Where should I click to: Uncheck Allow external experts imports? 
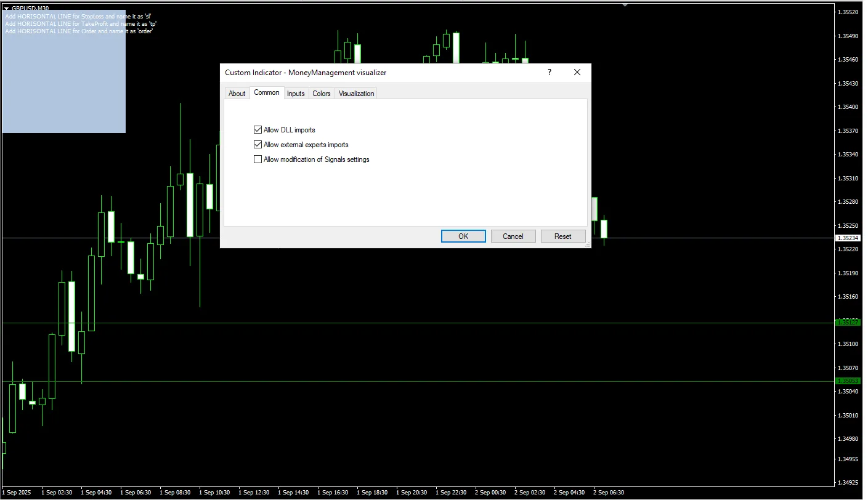pyautogui.click(x=258, y=145)
